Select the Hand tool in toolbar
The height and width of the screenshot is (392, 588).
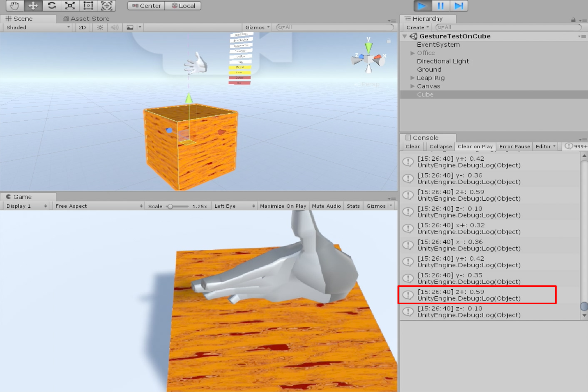[15, 6]
